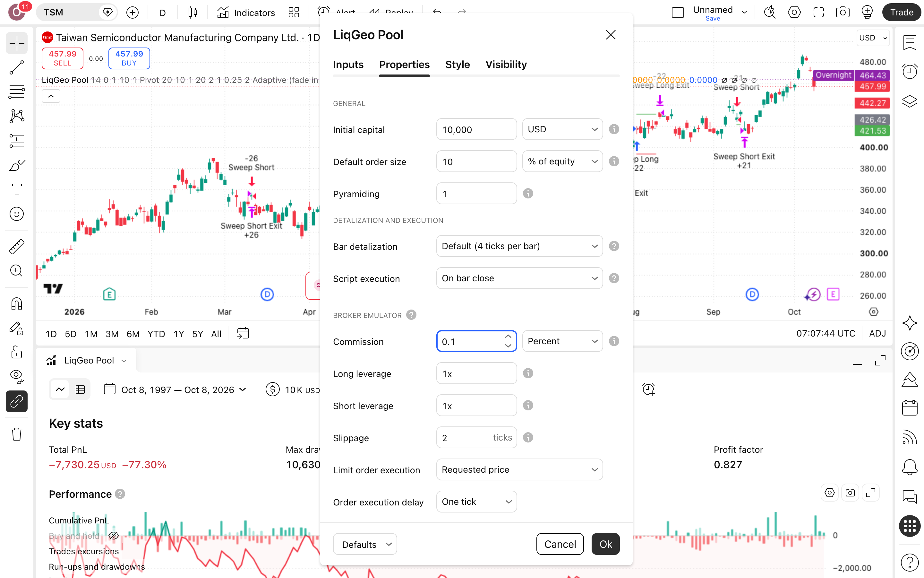The height and width of the screenshot is (578, 924).
Task: Open the calendar icon in right sidebar
Action: (x=910, y=408)
